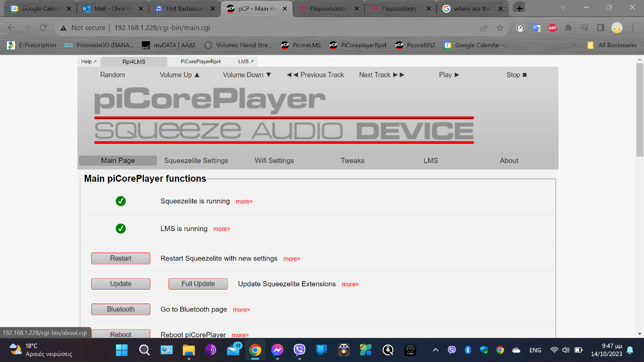Image resolution: width=644 pixels, height=362 pixels.
Task: Open Messenger from the taskbar
Action: [x=277, y=350]
